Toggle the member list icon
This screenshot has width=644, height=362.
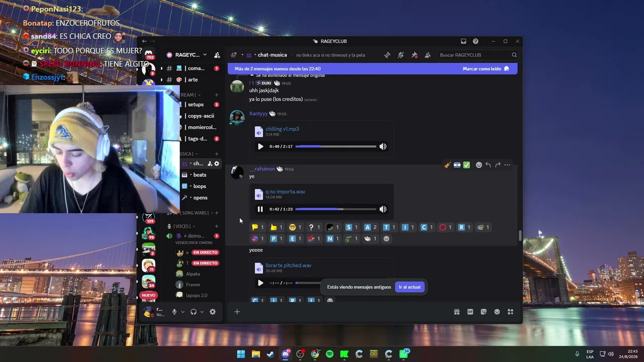coord(428,55)
